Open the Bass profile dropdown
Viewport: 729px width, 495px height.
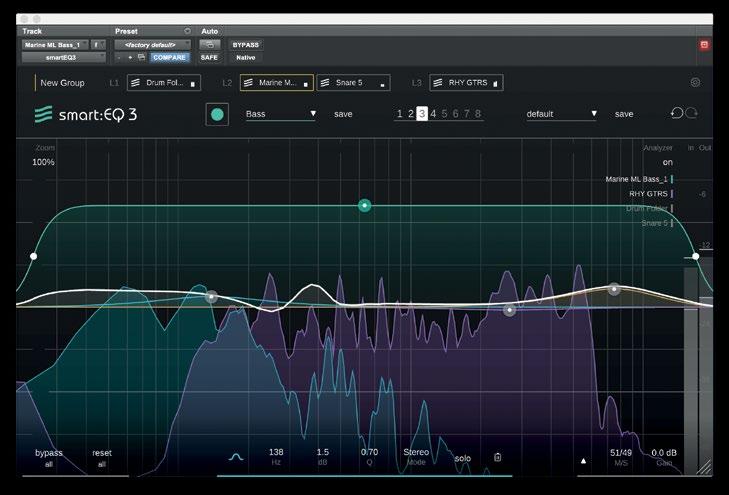pyautogui.click(x=281, y=114)
